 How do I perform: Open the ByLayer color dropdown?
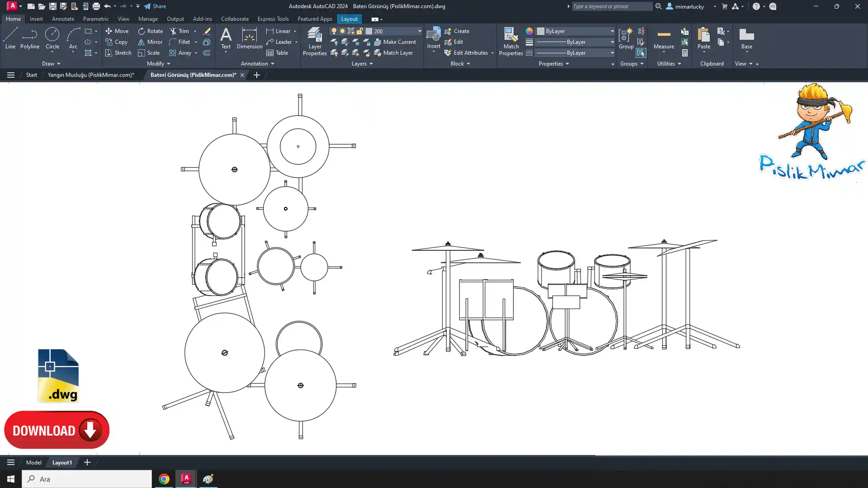tap(612, 31)
